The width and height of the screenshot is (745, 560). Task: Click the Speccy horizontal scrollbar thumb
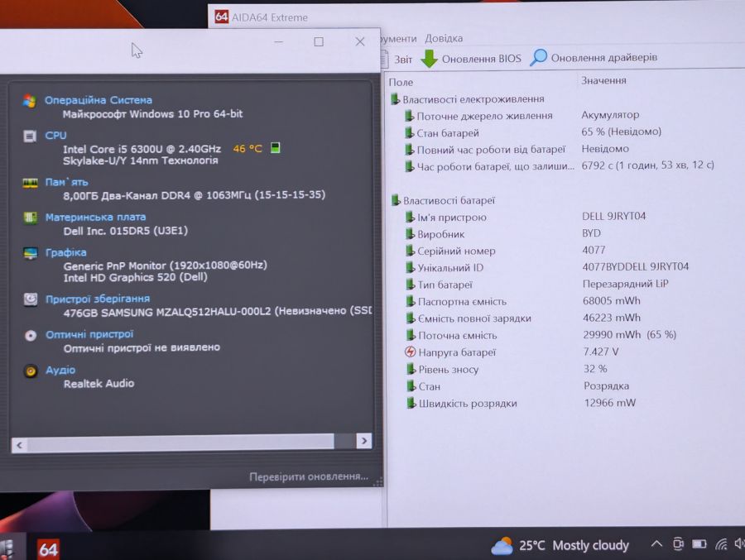pos(180,443)
